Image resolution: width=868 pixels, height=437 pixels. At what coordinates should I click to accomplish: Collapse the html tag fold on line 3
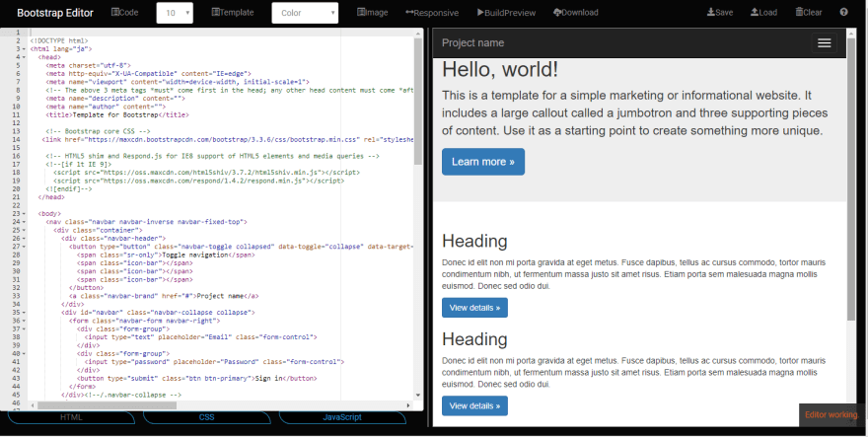click(25, 49)
